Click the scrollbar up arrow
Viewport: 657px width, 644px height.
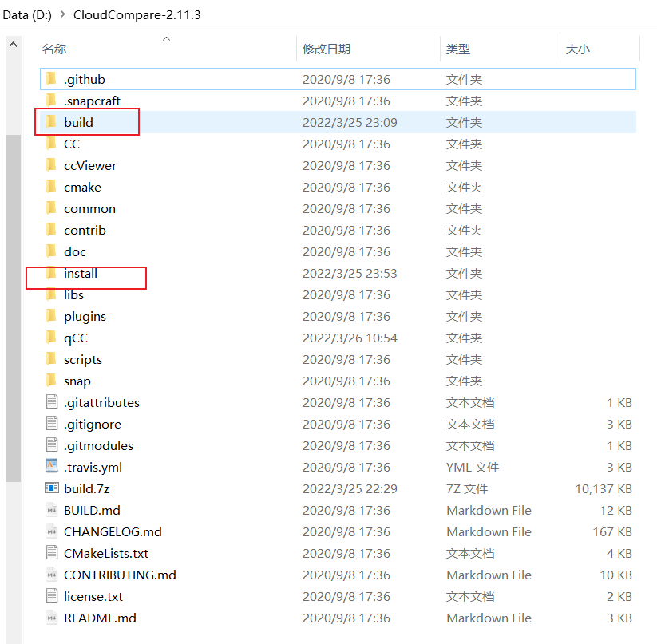(13, 44)
